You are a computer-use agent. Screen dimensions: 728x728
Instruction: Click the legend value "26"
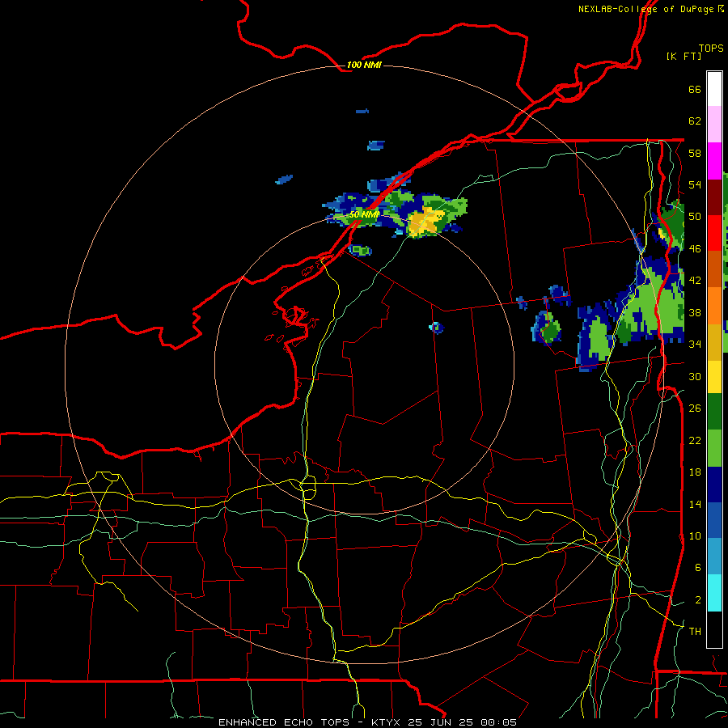coord(695,408)
